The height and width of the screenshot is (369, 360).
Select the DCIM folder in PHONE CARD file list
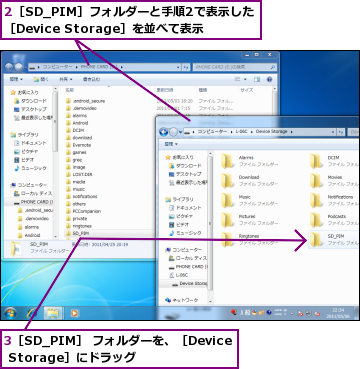click(x=75, y=130)
